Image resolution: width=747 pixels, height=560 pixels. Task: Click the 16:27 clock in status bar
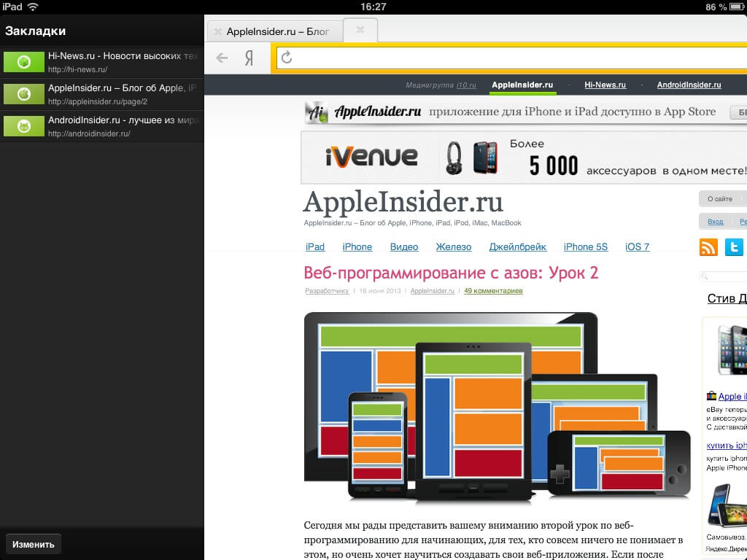tap(373, 7)
